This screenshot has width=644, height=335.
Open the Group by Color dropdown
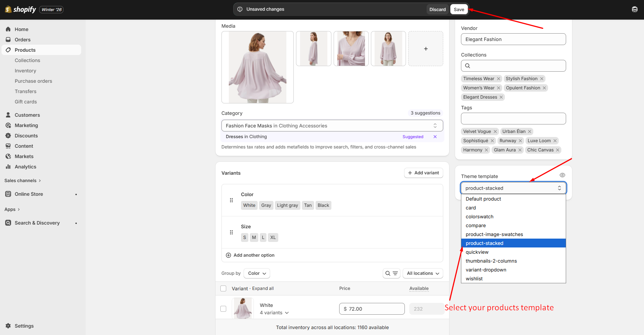pyautogui.click(x=257, y=273)
